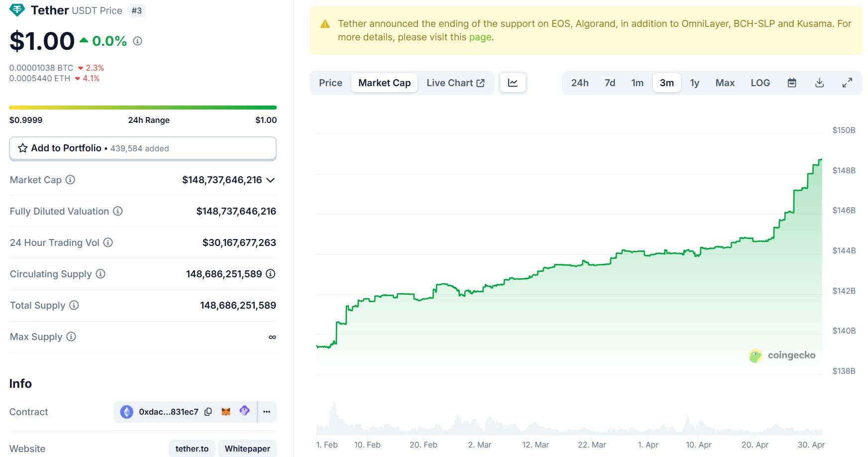Click the line chart type icon

(x=513, y=83)
